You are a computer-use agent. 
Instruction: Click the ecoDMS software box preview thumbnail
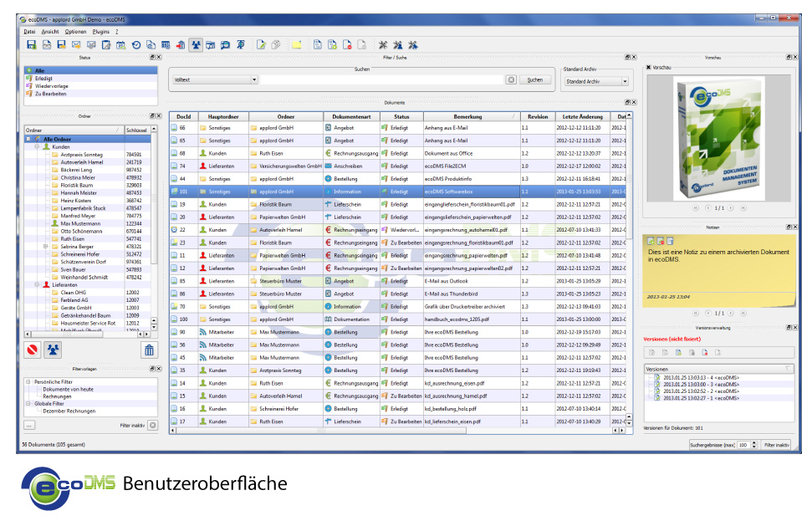tap(720, 138)
